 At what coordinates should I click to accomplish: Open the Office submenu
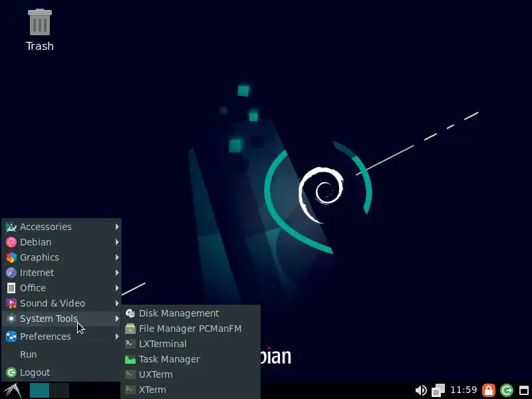pos(62,288)
